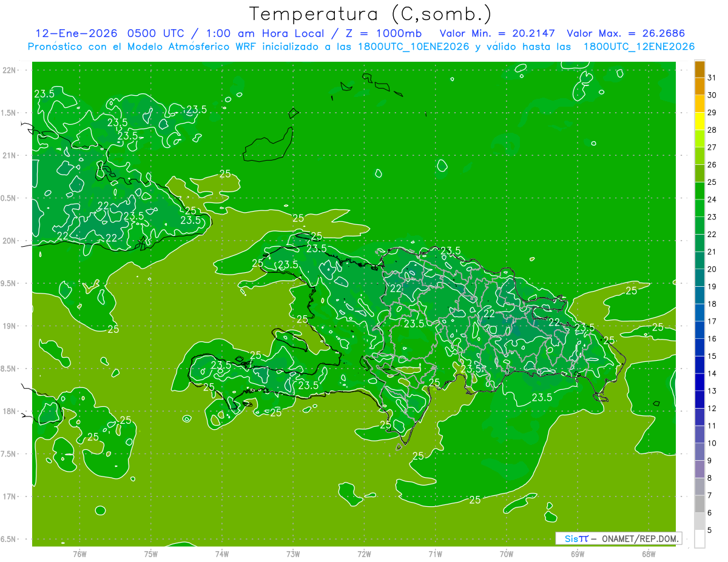The image size is (728, 562).
Task: Click the "19" legend value
Action: pyautogui.click(x=712, y=286)
